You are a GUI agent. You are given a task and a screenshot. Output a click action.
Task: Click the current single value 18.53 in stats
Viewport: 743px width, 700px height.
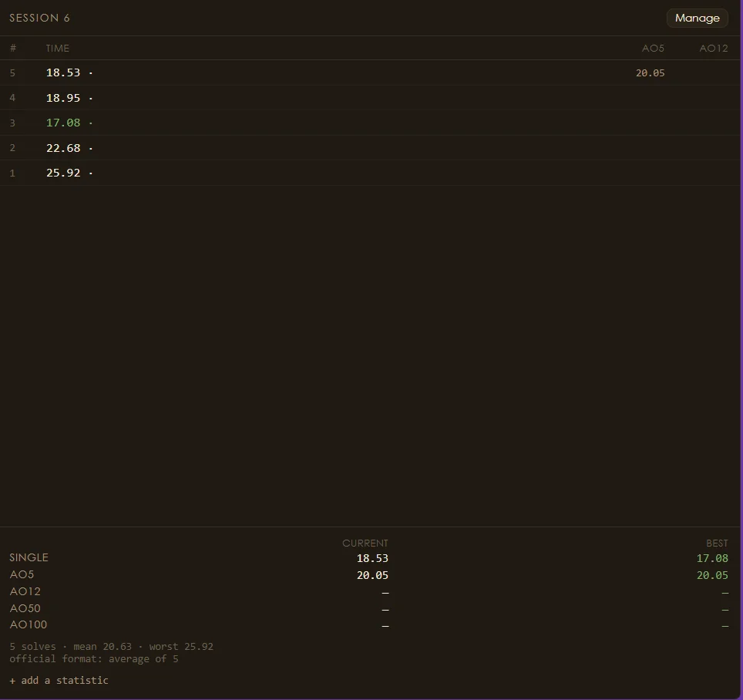(372, 558)
